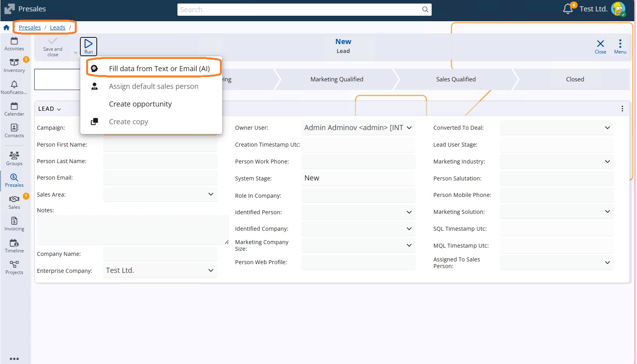Follow the Presales breadcrumb link
637x364 pixels.
pyautogui.click(x=30, y=28)
